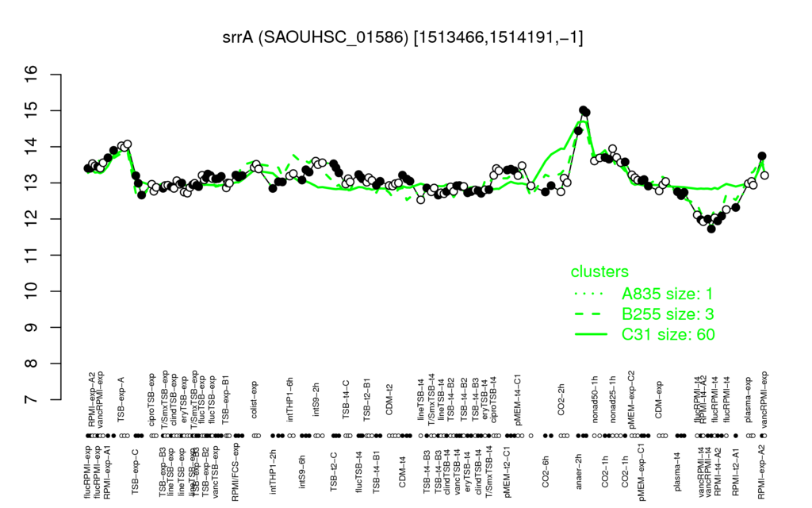Click the clusters legend heading
The image size is (812, 508).
(599, 271)
